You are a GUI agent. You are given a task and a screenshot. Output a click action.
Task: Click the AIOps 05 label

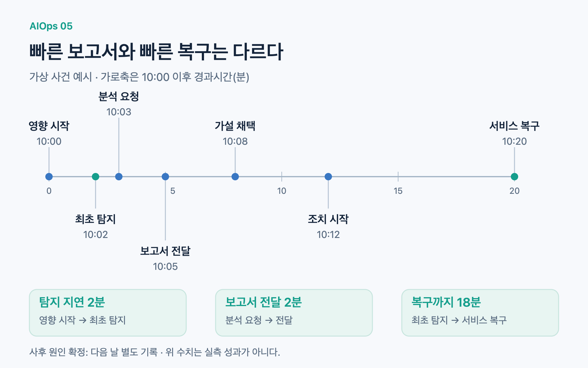tap(51, 26)
